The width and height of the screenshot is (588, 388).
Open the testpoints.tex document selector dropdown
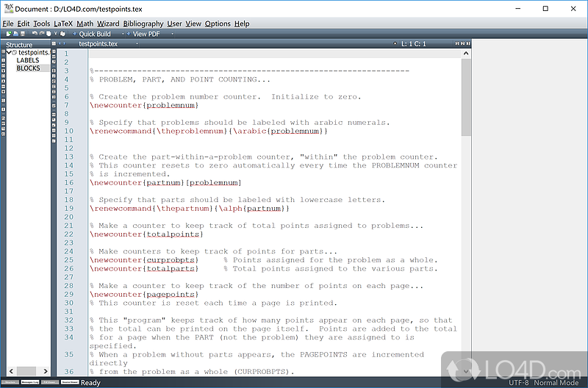pyautogui.click(x=137, y=44)
